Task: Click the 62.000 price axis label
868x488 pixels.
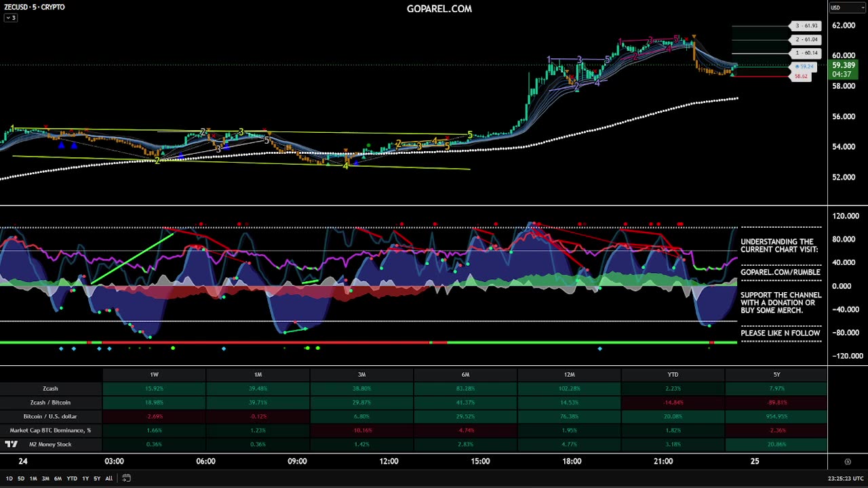Action: click(844, 26)
